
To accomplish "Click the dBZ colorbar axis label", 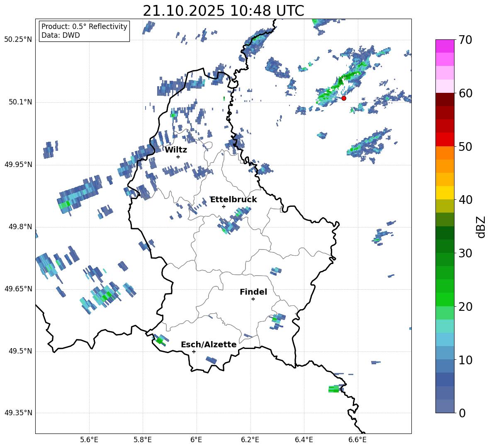I will tap(481, 227).
